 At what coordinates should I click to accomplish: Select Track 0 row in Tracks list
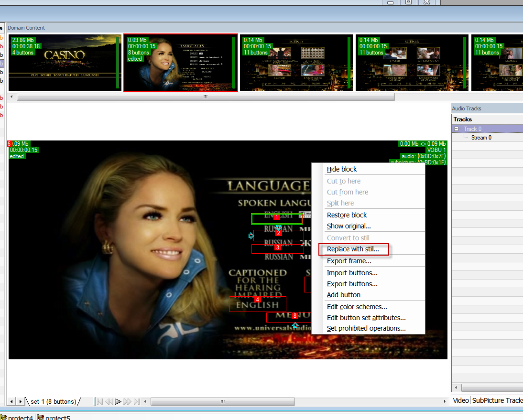pyautogui.click(x=487, y=129)
